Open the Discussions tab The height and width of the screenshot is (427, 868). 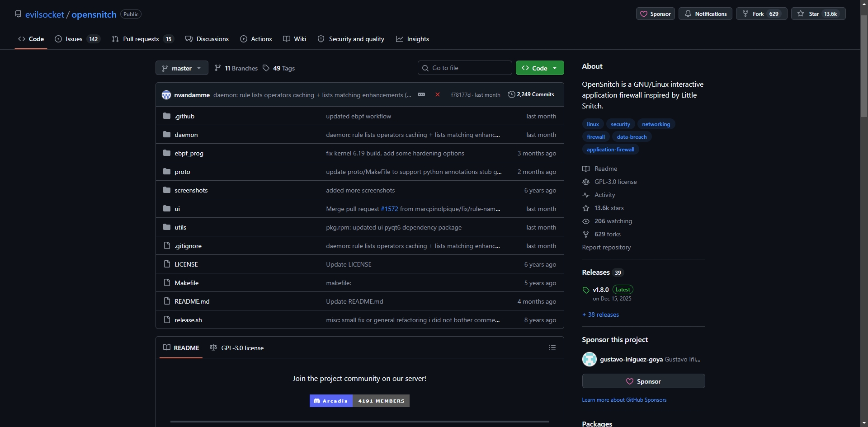207,39
